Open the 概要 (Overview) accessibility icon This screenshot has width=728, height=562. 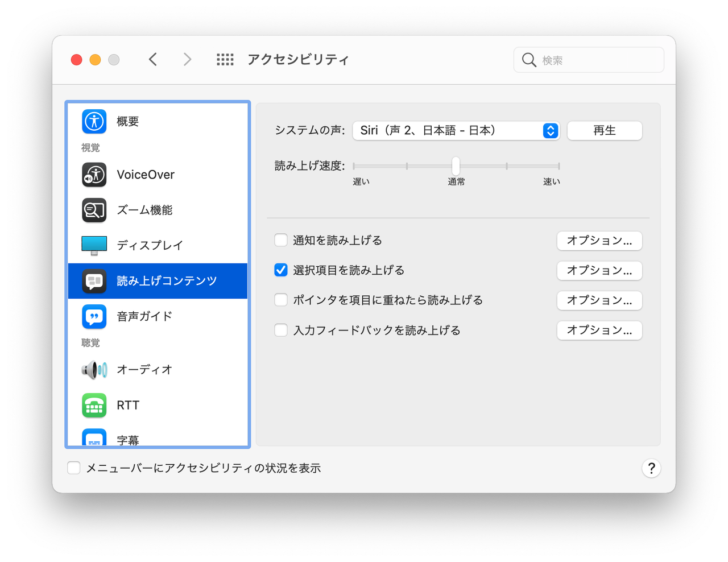tap(94, 121)
